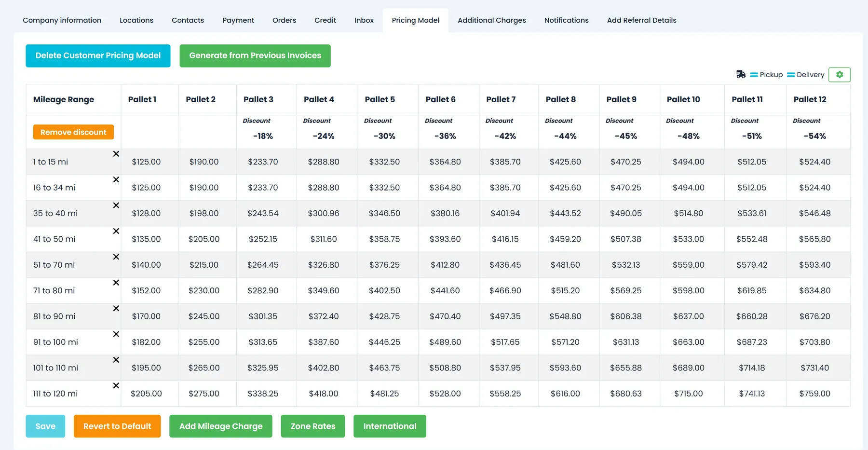Save the pricing model
This screenshot has height=450, width=868.
point(45,426)
